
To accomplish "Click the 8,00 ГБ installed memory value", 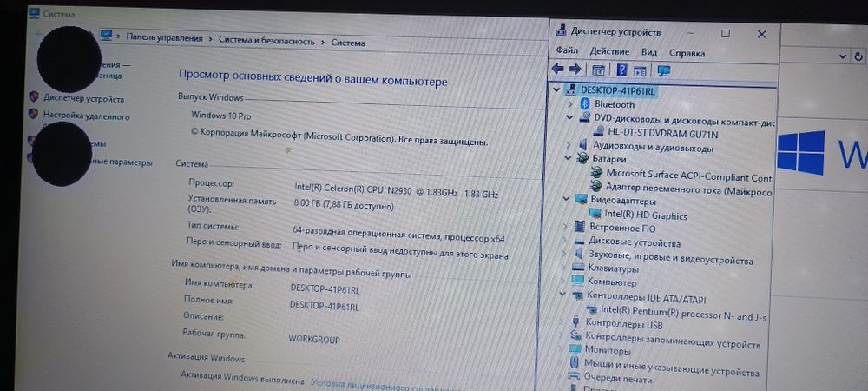I will [x=343, y=205].
